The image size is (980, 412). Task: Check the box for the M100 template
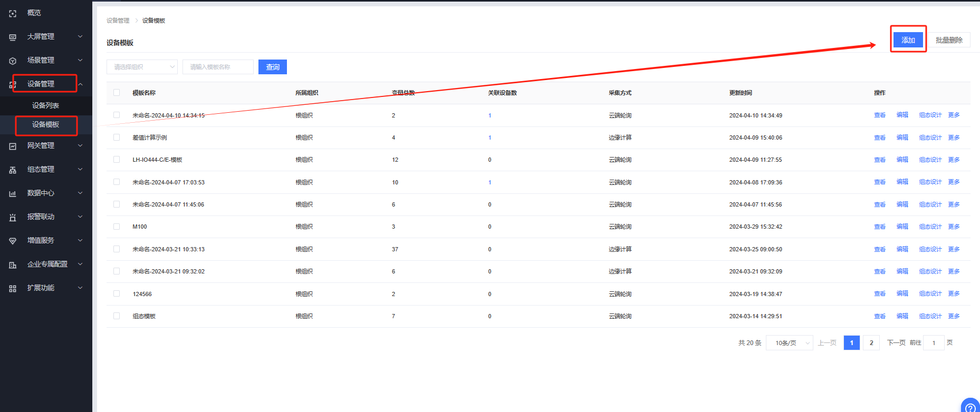tap(117, 227)
